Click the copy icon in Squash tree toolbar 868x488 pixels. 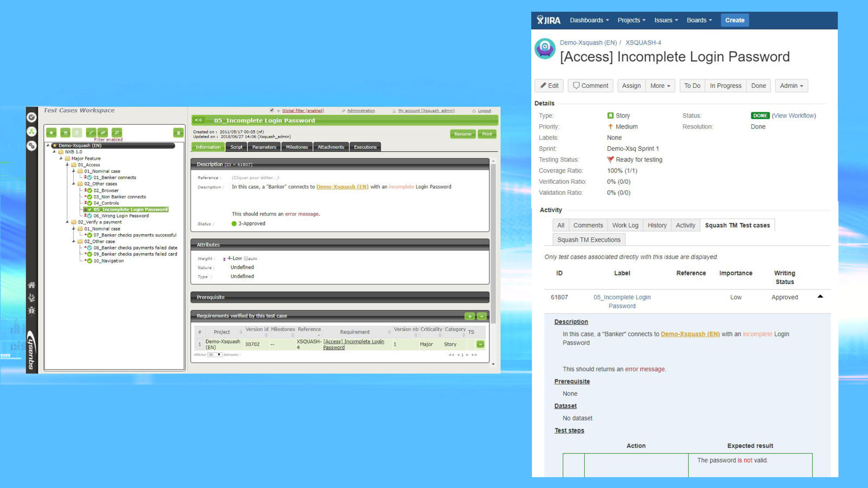tap(65, 132)
